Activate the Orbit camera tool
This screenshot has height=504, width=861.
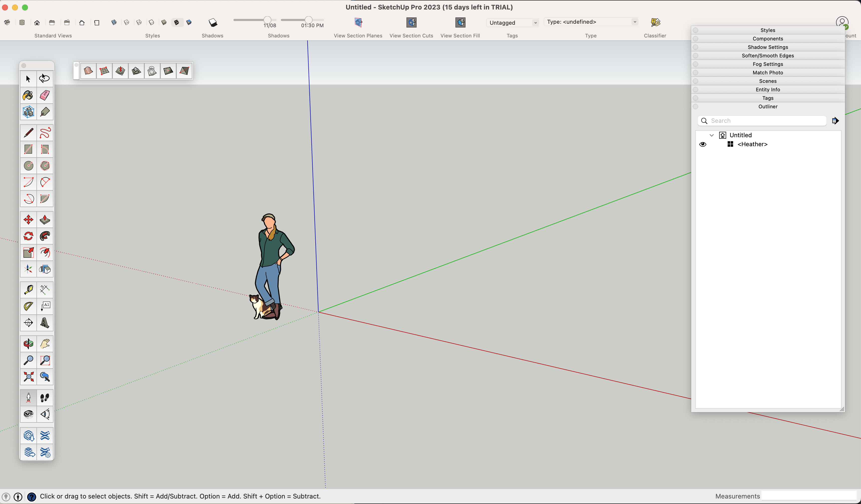[x=28, y=344]
